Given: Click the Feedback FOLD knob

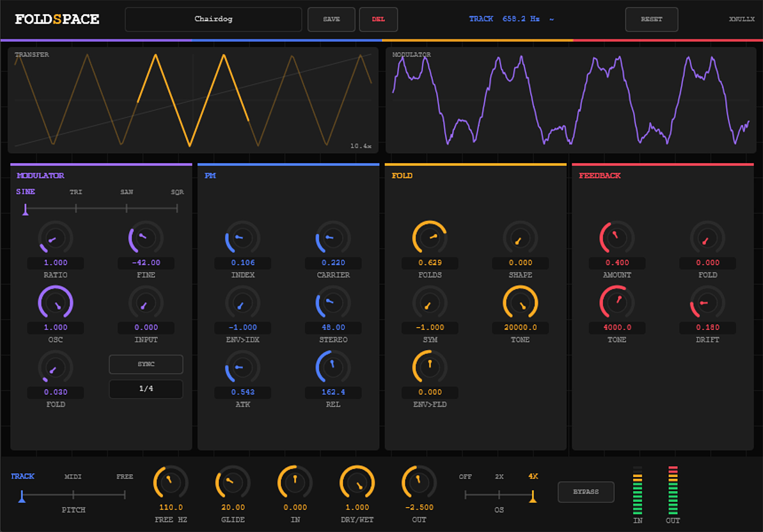Looking at the screenshot, I should 707,238.
